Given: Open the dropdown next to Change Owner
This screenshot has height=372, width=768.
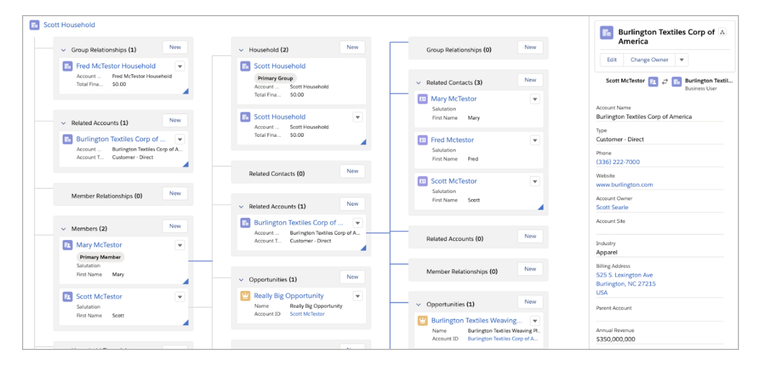Looking at the screenshot, I should pyautogui.click(x=681, y=60).
